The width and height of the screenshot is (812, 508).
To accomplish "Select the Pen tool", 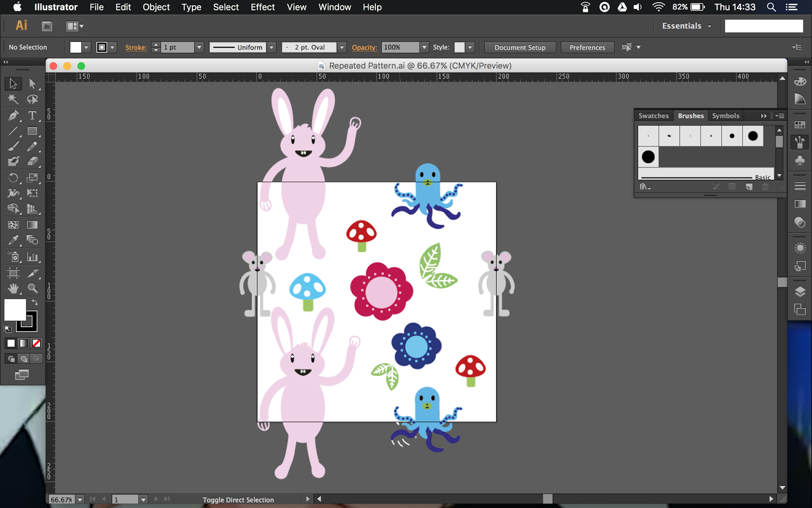I will (13, 115).
